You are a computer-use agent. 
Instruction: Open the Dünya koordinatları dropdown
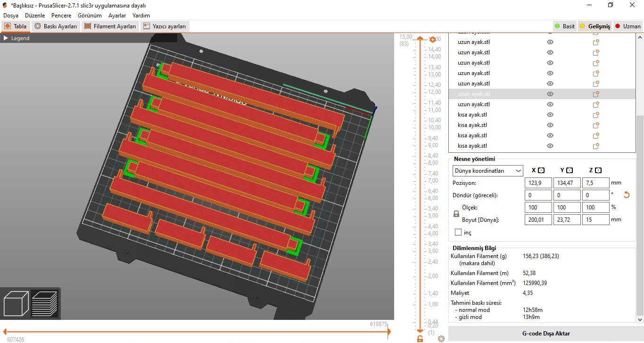[x=488, y=171]
